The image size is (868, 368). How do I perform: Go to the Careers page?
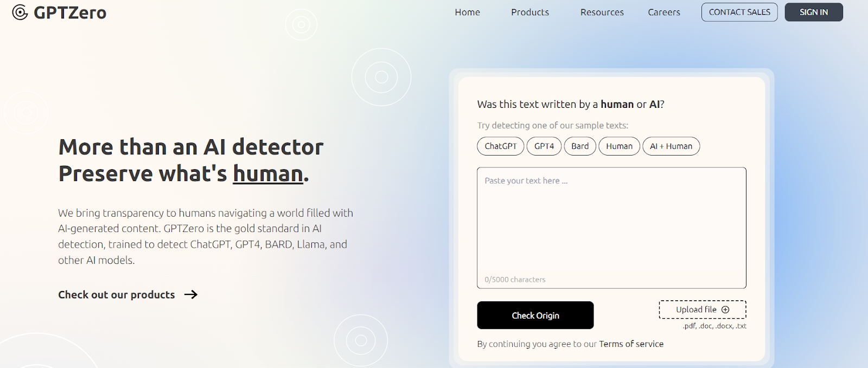[x=663, y=12]
